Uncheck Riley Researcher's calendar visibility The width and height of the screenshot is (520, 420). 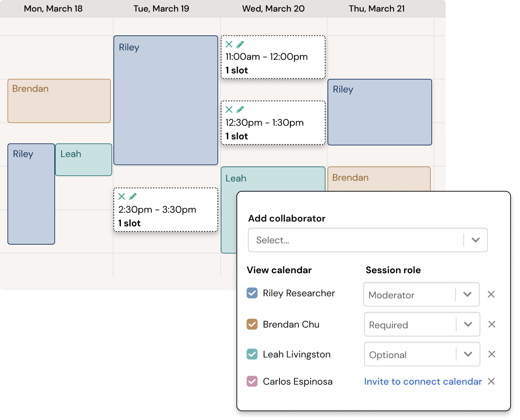pos(252,293)
